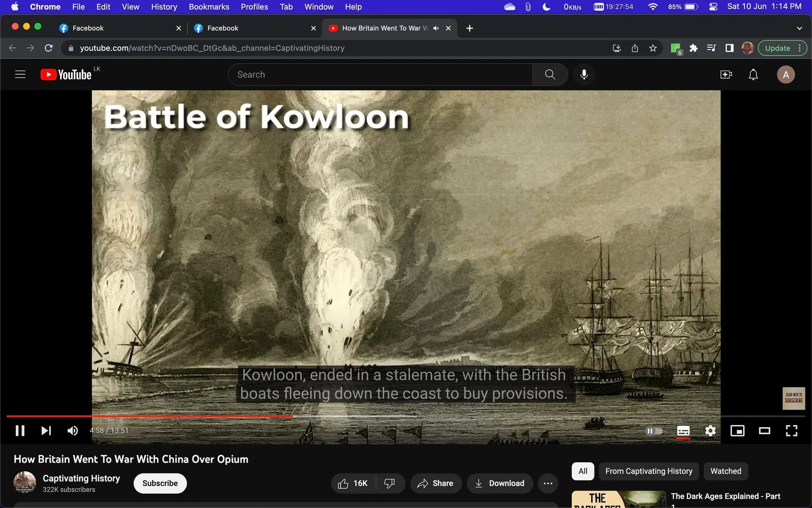Like the video (16K)
This screenshot has height=508, width=812.
353,483
